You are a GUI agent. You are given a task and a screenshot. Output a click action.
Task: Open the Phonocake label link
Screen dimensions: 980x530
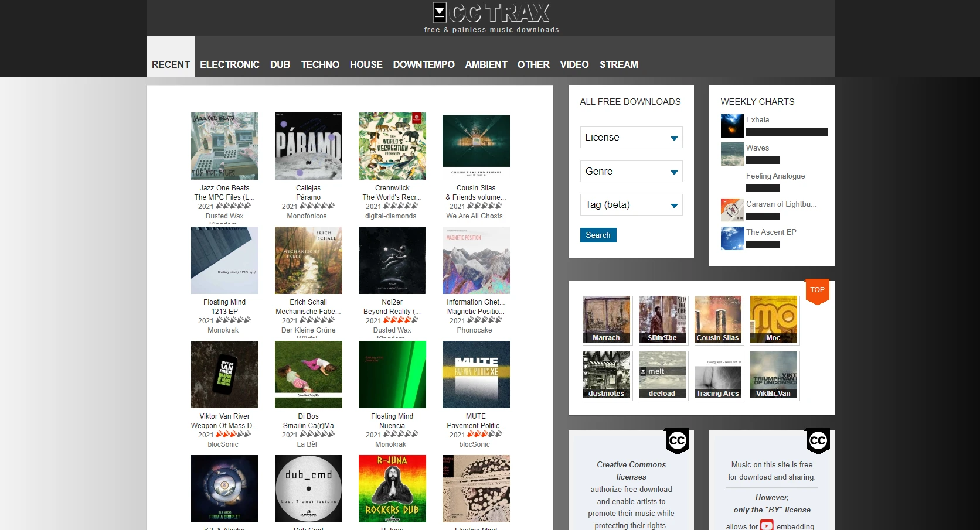(475, 330)
